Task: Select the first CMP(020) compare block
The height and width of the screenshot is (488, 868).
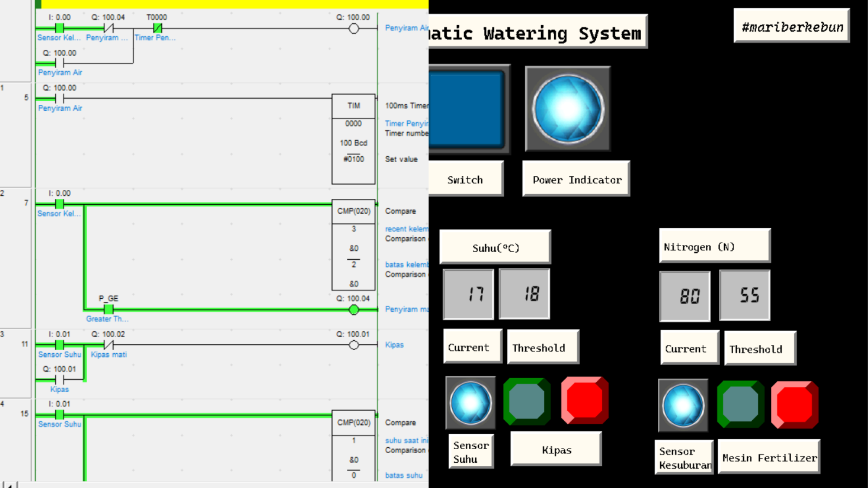Action: coord(354,244)
